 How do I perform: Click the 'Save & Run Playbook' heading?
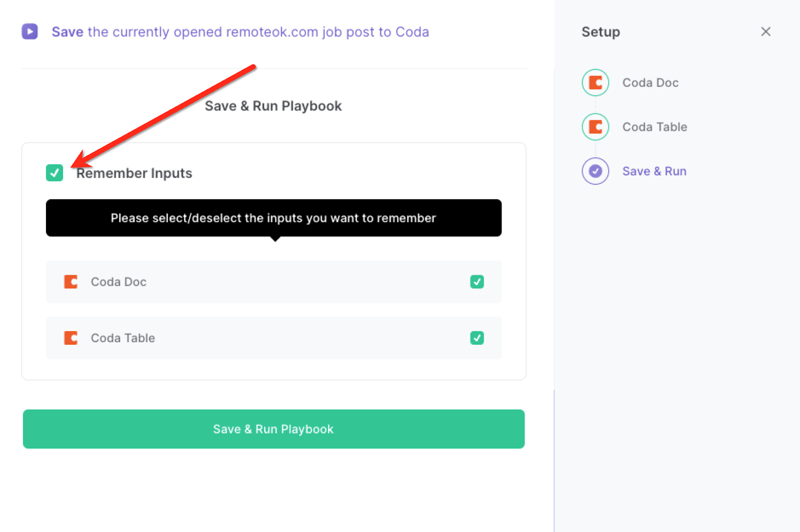(x=273, y=106)
